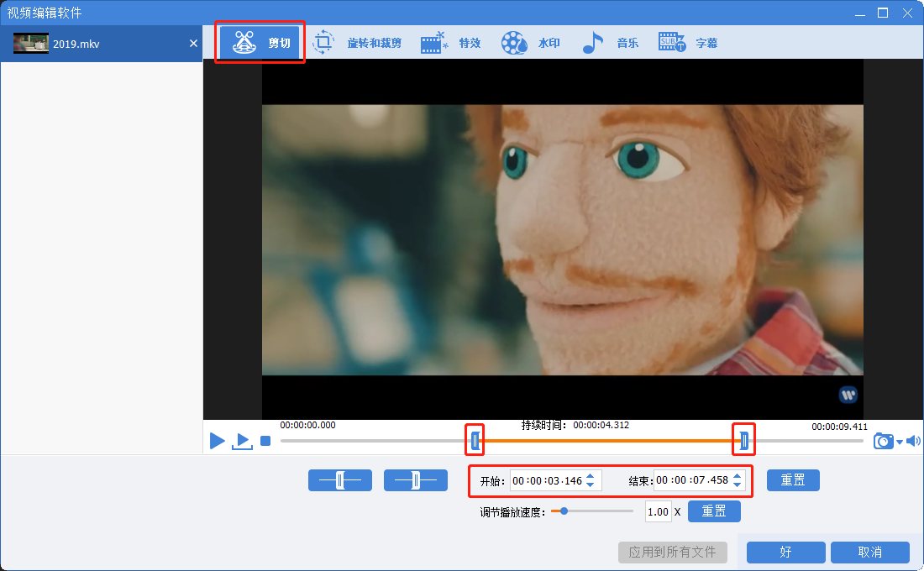This screenshot has height=571, width=924.
Task: Stop video playback
Action: tap(265, 441)
